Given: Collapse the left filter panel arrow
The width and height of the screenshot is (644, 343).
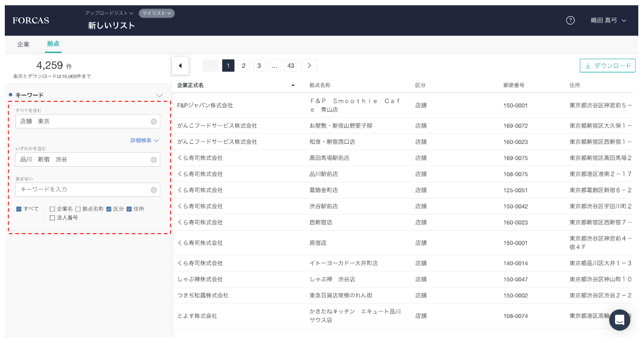Looking at the screenshot, I should coord(180,66).
